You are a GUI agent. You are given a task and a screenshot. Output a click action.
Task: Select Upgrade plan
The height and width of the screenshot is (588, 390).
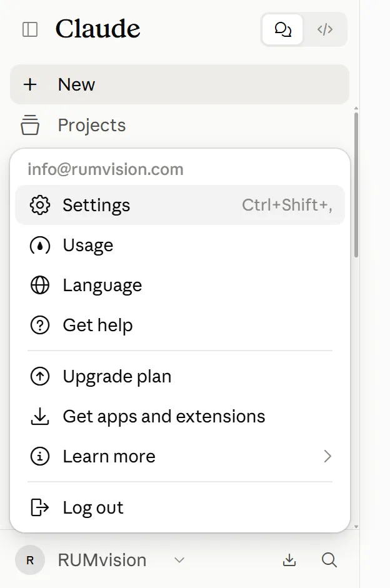pyautogui.click(x=179, y=377)
